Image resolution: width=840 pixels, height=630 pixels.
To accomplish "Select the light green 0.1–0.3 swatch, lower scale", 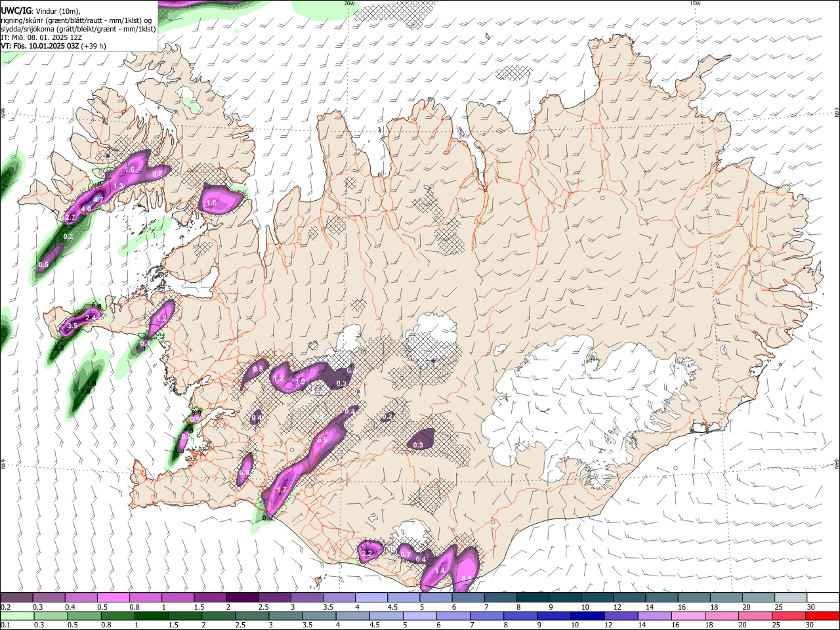I will click(17, 616).
